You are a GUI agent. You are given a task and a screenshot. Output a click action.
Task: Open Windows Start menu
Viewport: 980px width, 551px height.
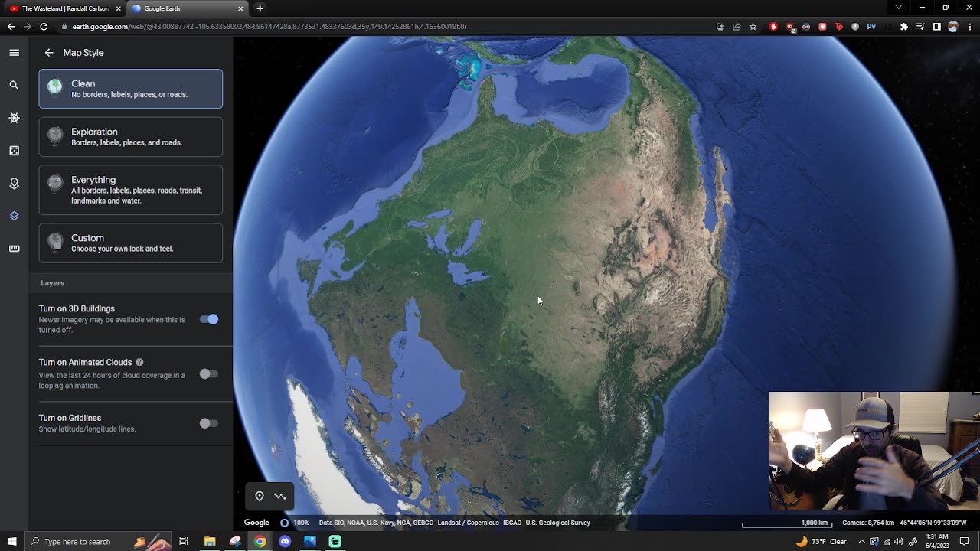click(x=11, y=542)
